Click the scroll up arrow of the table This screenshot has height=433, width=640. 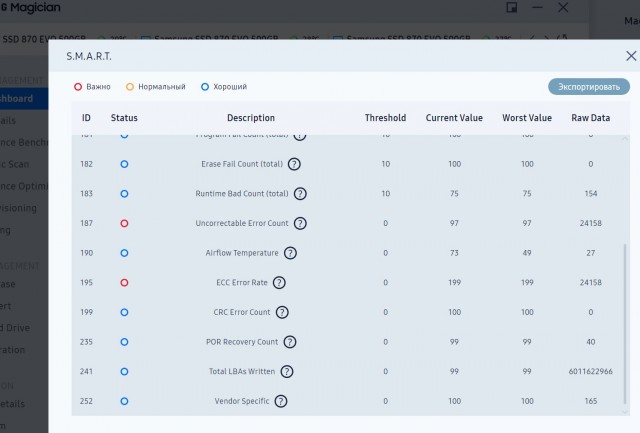pos(625,139)
